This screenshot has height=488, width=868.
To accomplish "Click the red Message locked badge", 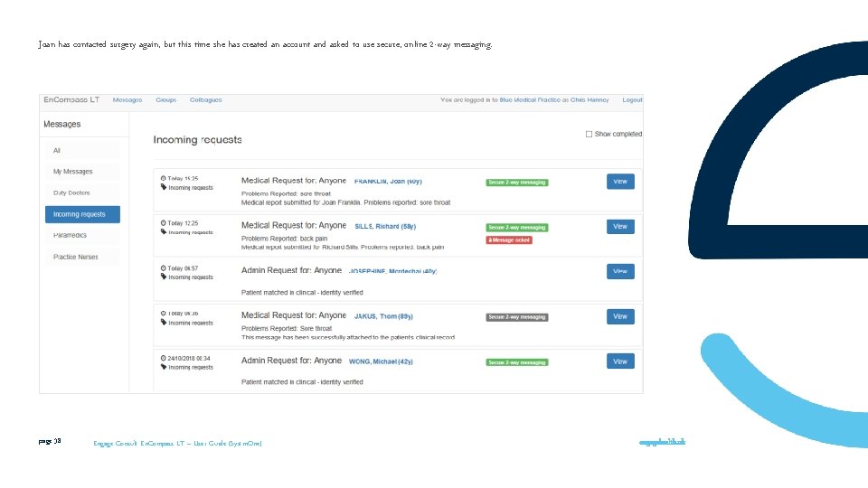I will tap(509, 240).
